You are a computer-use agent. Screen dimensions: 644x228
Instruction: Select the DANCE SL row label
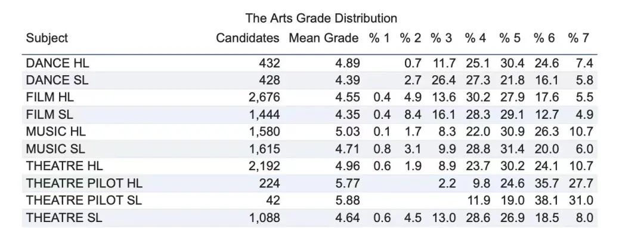(x=57, y=80)
